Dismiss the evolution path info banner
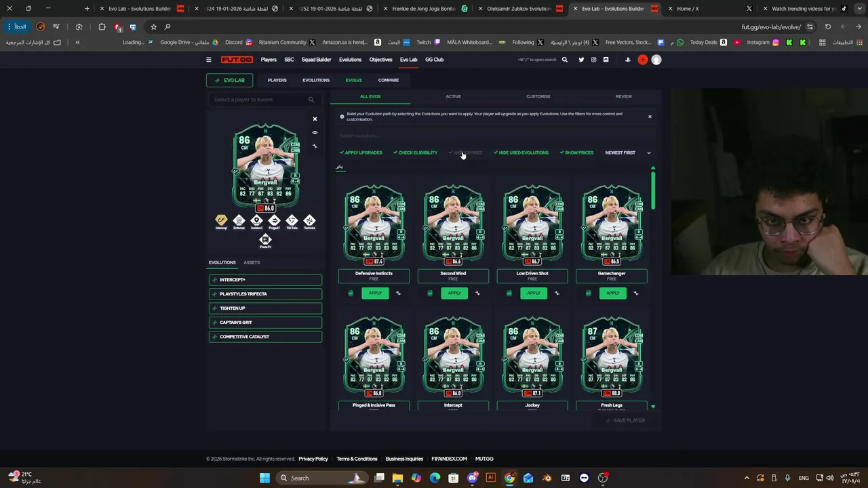The height and width of the screenshot is (488, 868). [x=650, y=117]
